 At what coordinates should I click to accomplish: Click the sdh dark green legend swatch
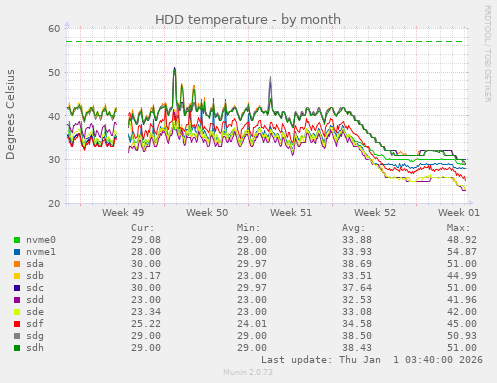click(x=17, y=348)
